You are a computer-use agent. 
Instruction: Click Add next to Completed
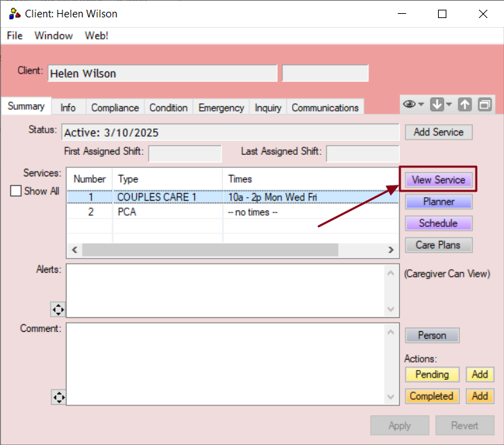(480, 396)
